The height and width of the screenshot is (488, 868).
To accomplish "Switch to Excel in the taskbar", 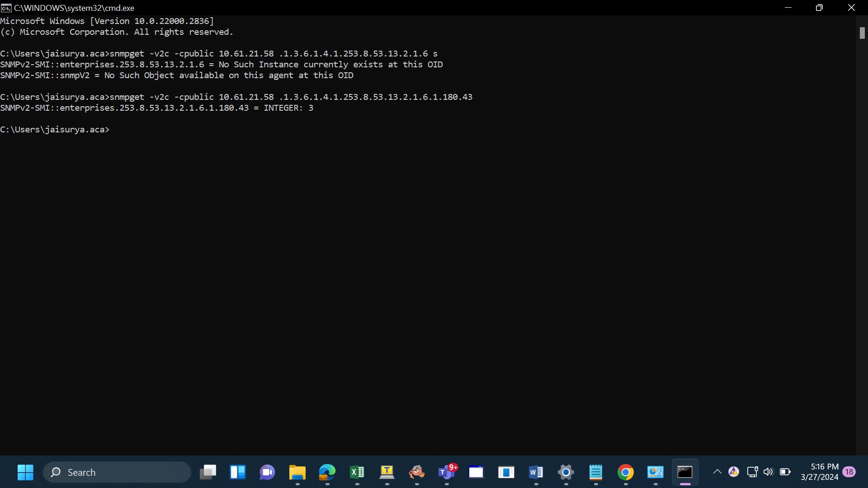I will click(357, 472).
